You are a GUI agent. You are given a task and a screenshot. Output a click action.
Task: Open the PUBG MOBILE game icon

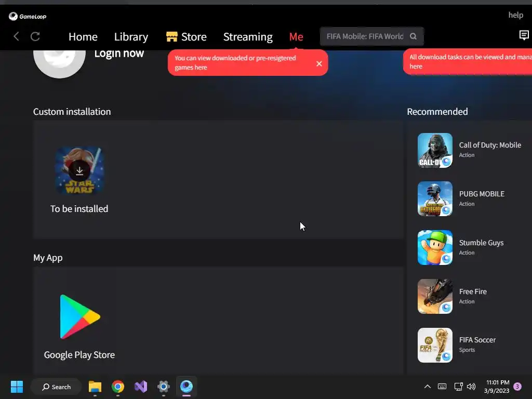tap(435, 198)
